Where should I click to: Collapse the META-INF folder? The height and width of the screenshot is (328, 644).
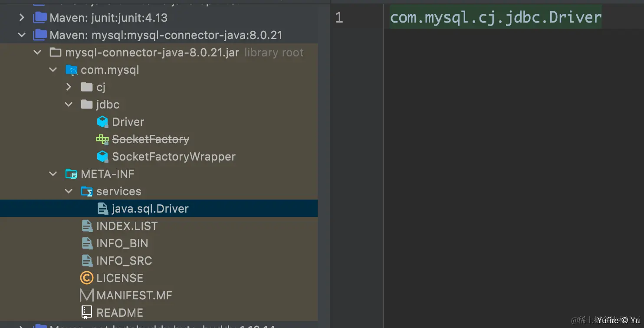53,174
